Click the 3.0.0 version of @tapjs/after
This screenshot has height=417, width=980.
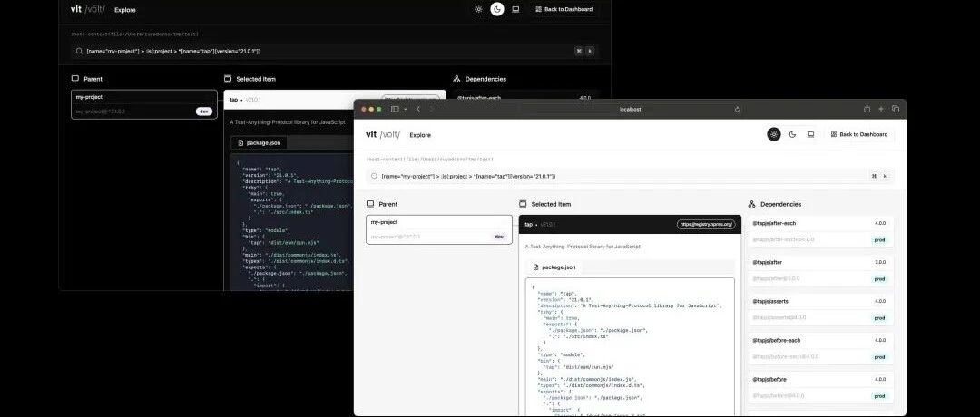880,262
